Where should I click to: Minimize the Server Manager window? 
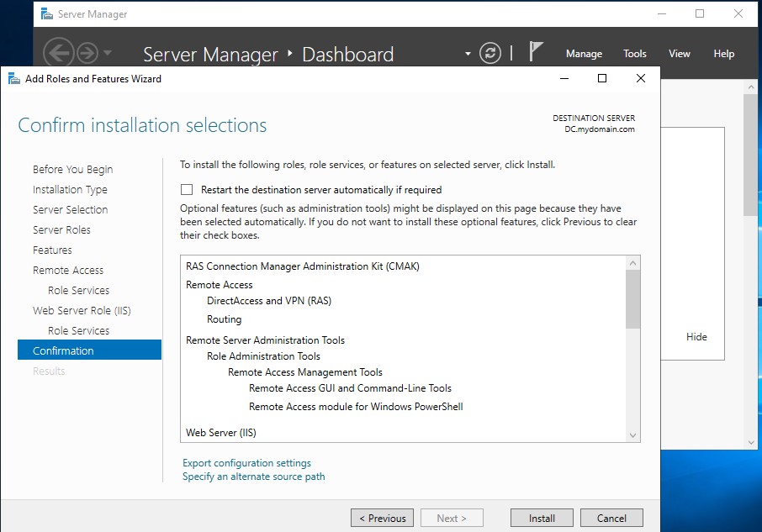[661, 13]
